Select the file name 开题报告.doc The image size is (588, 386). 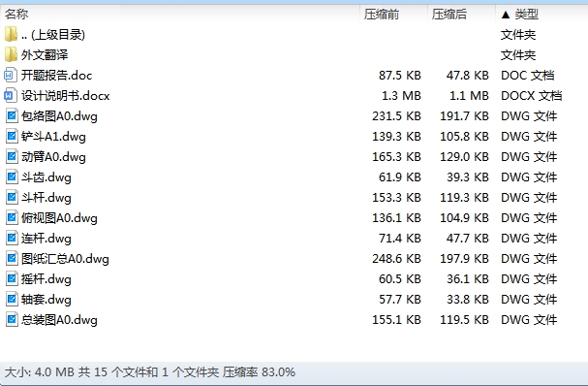(56, 75)
